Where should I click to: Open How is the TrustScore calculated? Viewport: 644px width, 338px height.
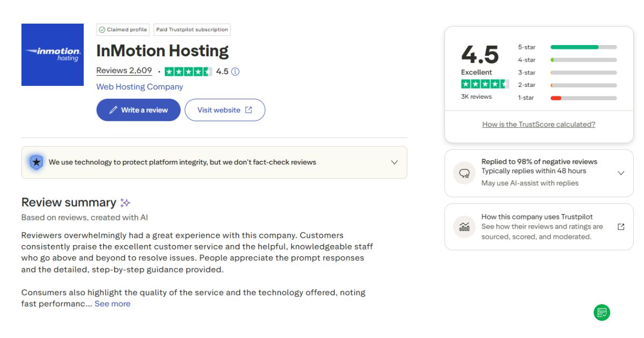(538, 124)
